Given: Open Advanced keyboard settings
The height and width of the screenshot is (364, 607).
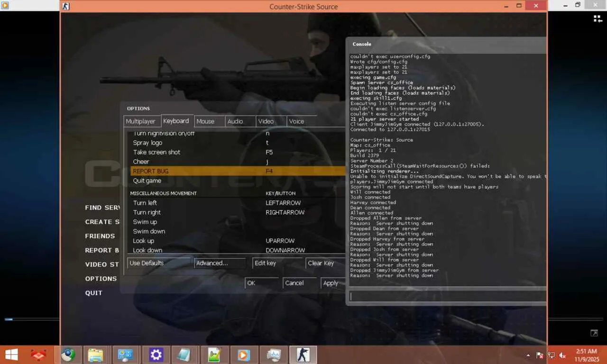Looking at the screenshot, I should point(220,263).
